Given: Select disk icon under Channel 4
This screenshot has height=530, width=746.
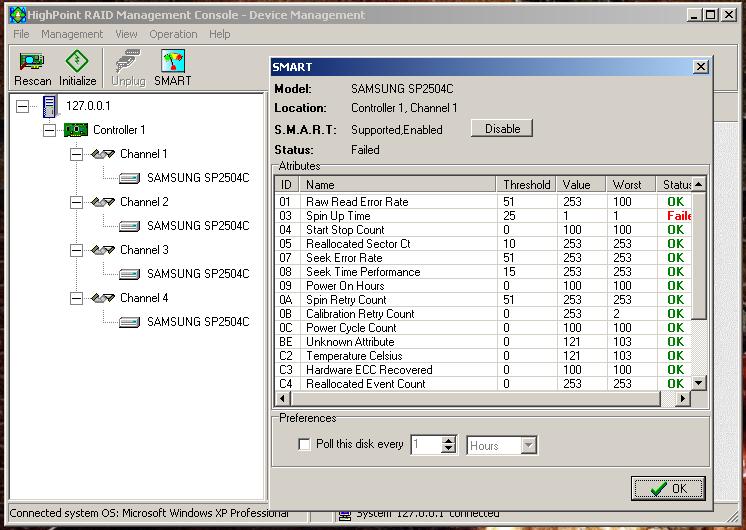Looking at the screenshot, I should coord(129,322).
